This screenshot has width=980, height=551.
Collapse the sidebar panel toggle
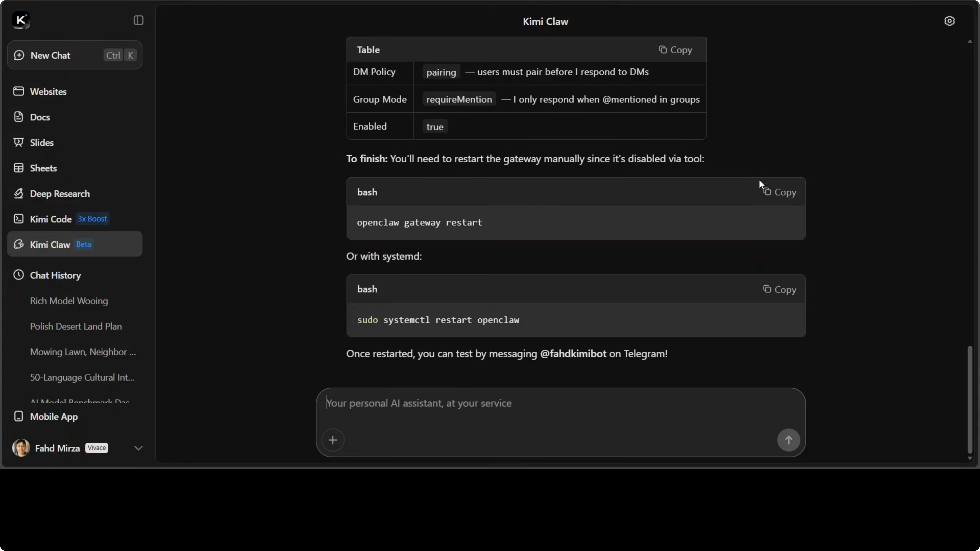(138, 20)
